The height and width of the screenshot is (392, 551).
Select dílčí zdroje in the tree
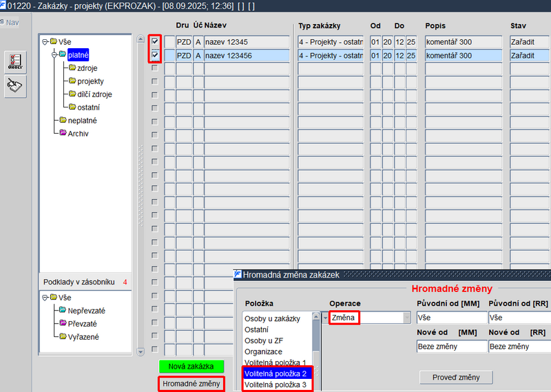pos(94,94)
